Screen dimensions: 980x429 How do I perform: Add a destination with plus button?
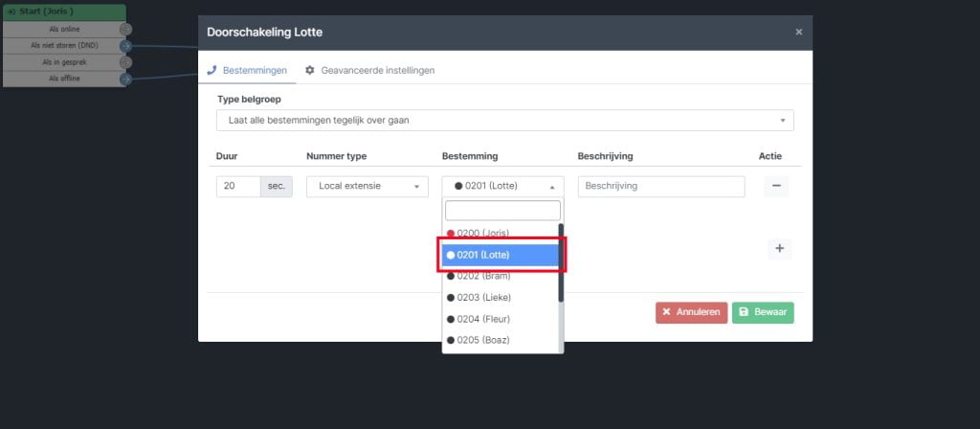click(779, 248)
